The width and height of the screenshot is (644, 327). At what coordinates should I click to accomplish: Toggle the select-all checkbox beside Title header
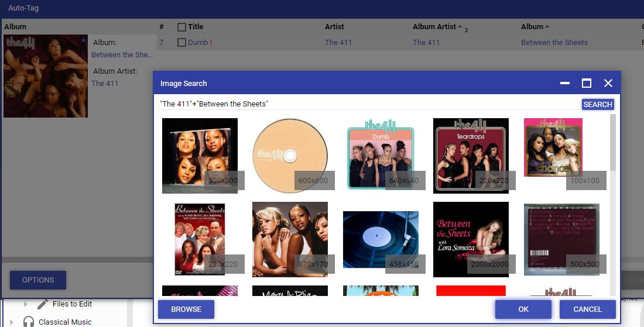tap(181, 27)
